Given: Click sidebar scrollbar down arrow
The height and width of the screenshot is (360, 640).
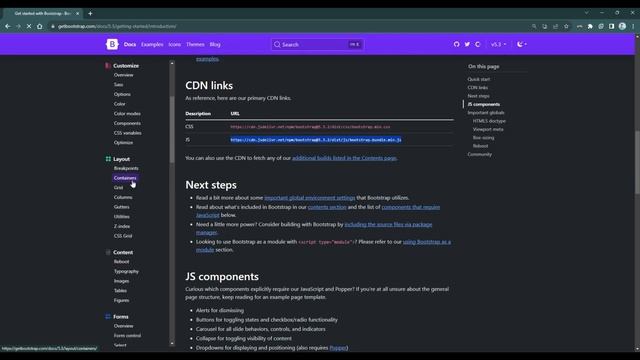Looking at the screenshot, I should pyautogui.click(x=172, y=344).
